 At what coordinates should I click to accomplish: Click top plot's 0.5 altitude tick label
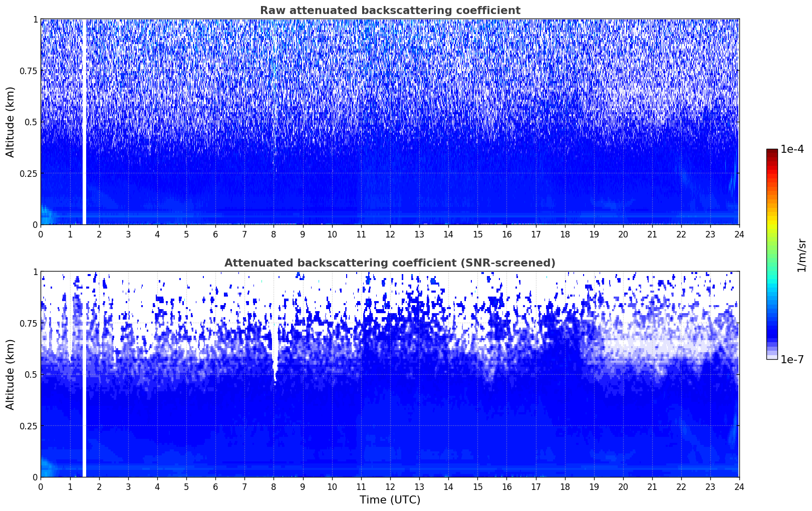[31, 122]
